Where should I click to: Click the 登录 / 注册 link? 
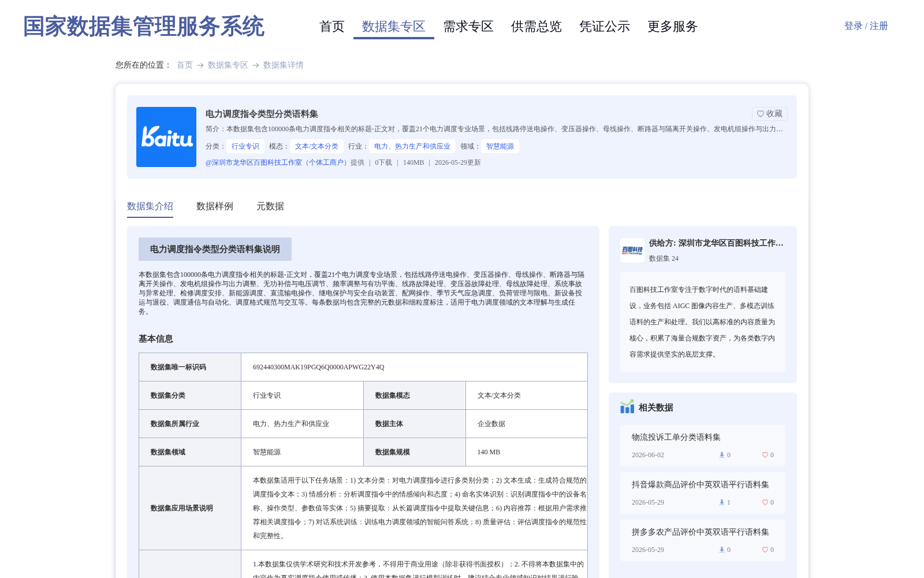(x=866, y=26)
